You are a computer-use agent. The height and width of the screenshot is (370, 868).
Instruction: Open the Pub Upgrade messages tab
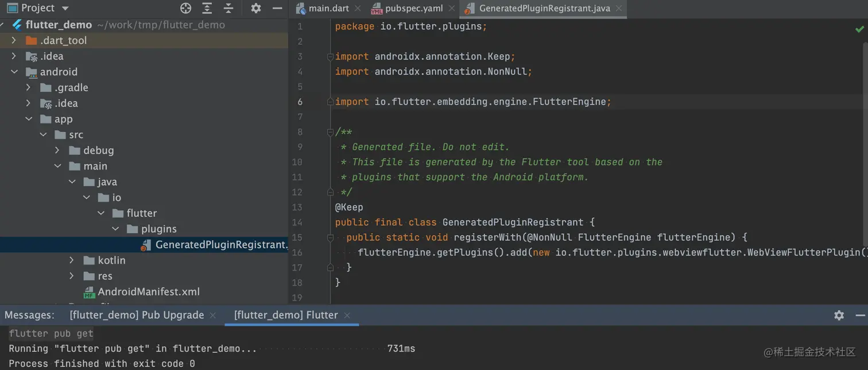[x=137, y=315]
